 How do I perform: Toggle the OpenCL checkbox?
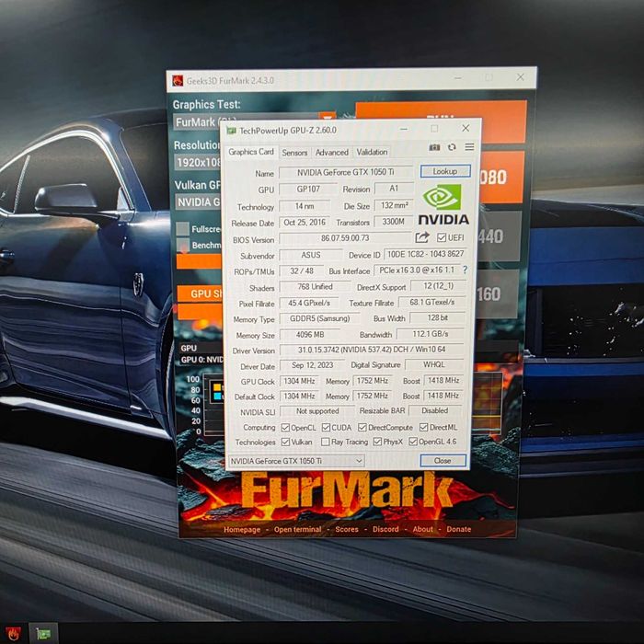pyautogui.click(x=285, y=428)
